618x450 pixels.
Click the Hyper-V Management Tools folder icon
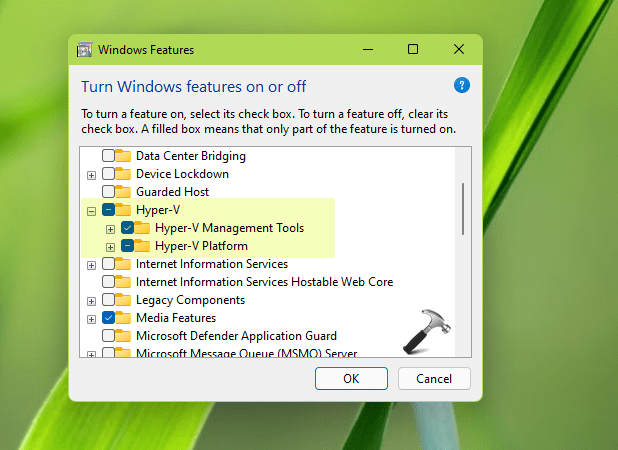point(142,228)
